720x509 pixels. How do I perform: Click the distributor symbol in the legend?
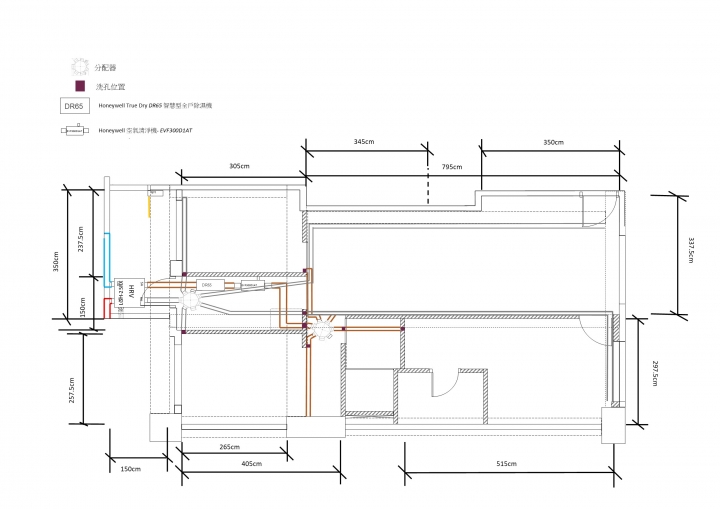pos(79,67)
